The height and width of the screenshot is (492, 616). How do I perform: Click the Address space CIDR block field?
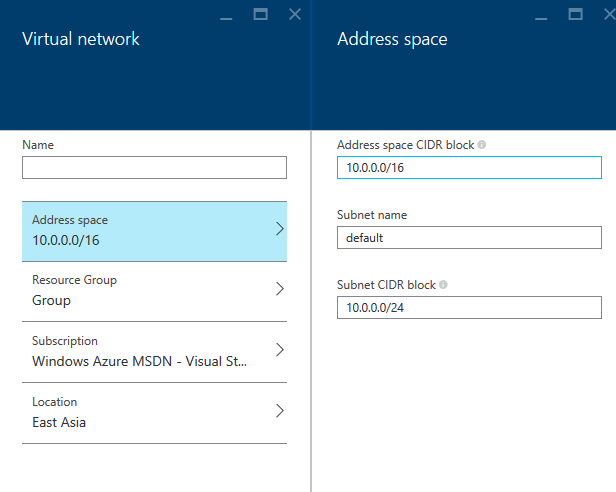point(469,167)
